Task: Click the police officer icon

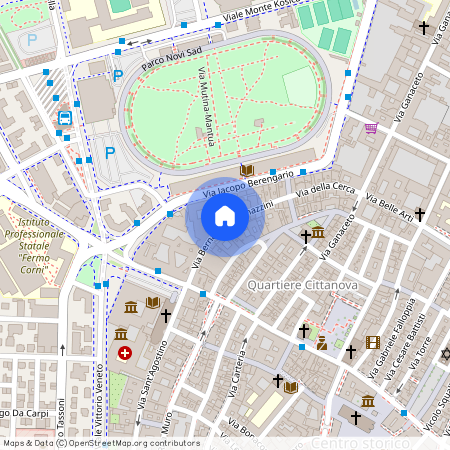Action: [322, 343]
